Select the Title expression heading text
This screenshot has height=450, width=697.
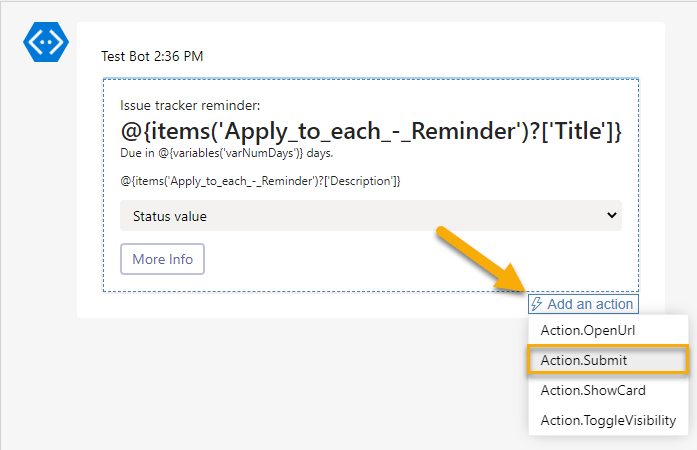click(x=371, y=130)
